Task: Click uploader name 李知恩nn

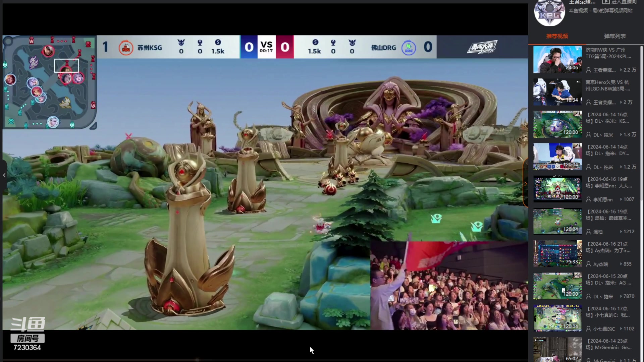Action: coord(603,199)
